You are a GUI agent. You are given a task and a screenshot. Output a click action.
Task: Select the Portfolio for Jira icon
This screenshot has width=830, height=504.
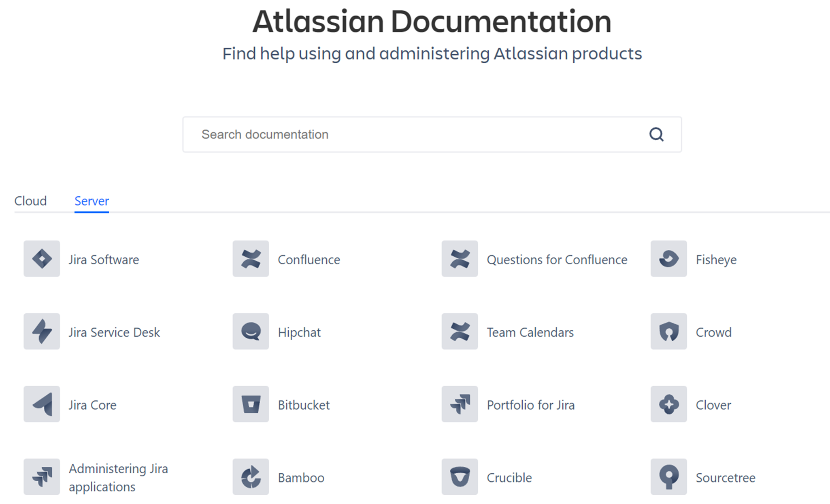[460, 404]
